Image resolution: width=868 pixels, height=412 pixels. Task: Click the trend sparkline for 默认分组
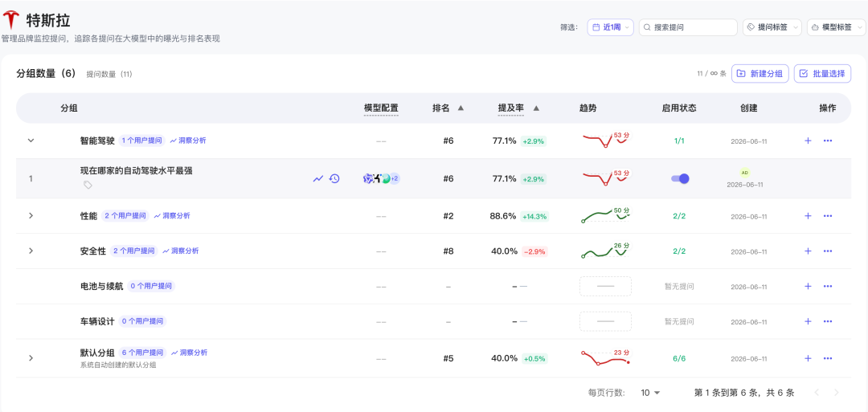(x=606, y=358)
